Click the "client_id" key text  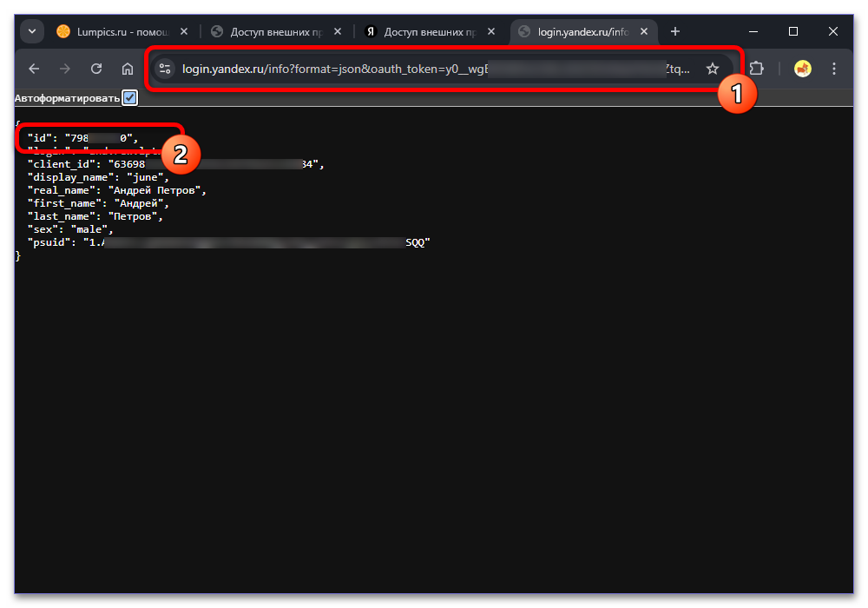pyautogui.click(x=62, y=164)
